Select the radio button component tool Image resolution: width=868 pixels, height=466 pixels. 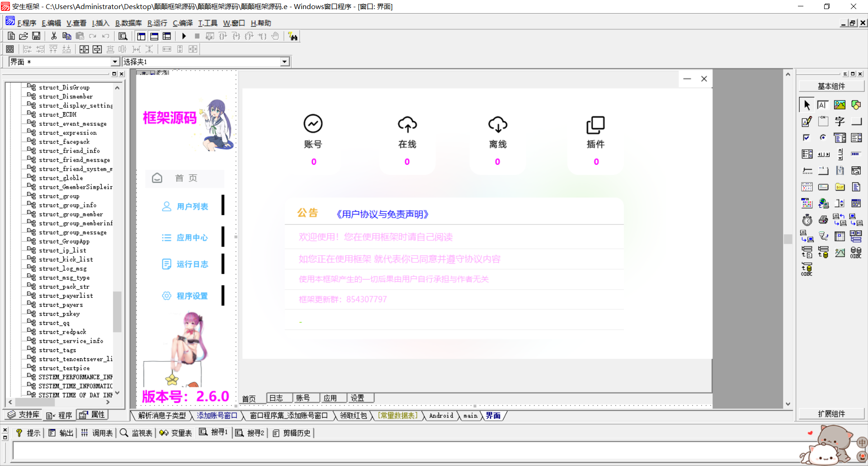(x=823, y=138)
